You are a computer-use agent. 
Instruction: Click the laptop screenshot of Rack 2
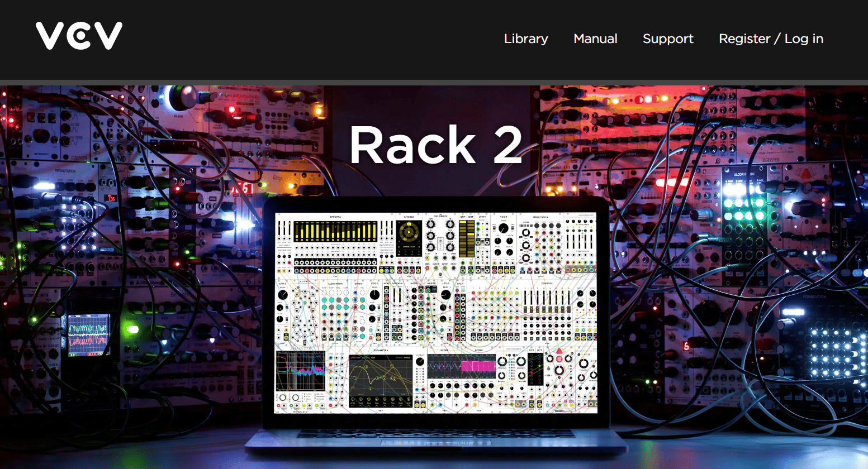pyautogui.click(x=435, y=313)
